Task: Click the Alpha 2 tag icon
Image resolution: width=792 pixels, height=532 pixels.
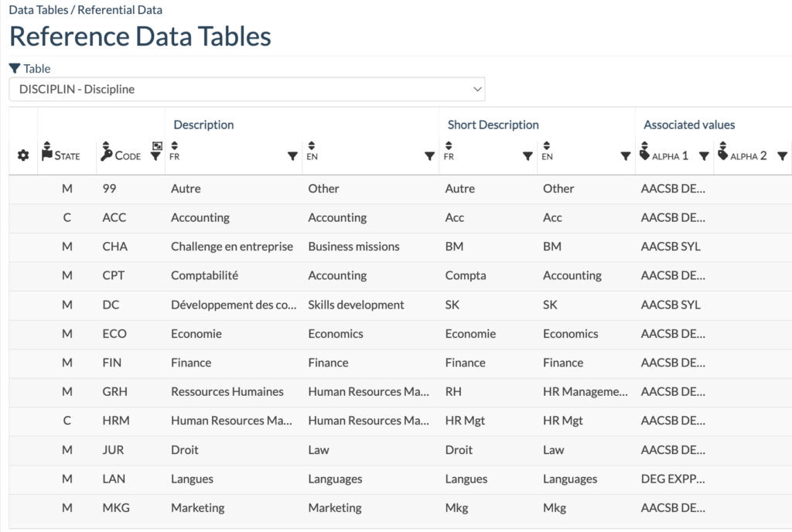Action: coord(723,155)
